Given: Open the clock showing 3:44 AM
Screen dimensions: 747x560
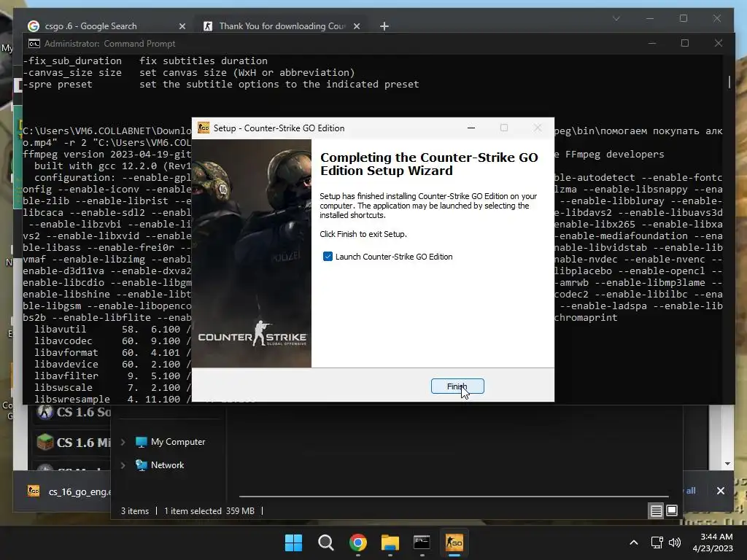Looking at the screenshot, I should pyautogui.click(x=713, y=542).
